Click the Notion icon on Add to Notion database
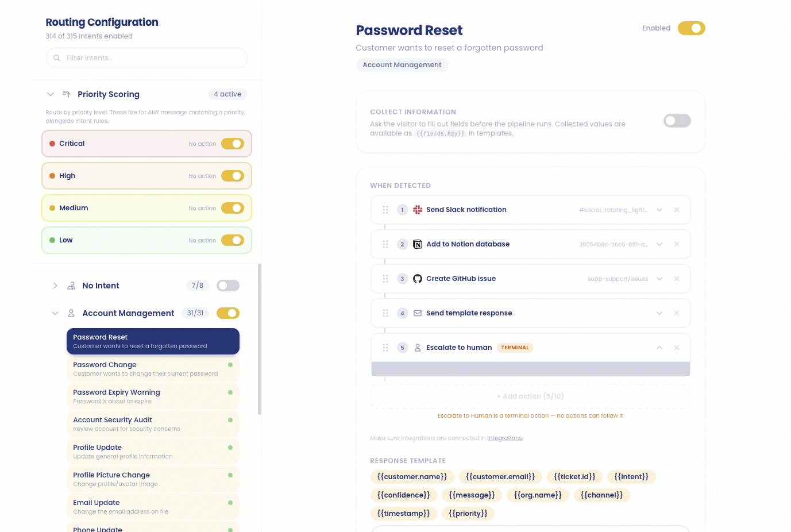Screen dimensions: 791x532 [417, 244]
